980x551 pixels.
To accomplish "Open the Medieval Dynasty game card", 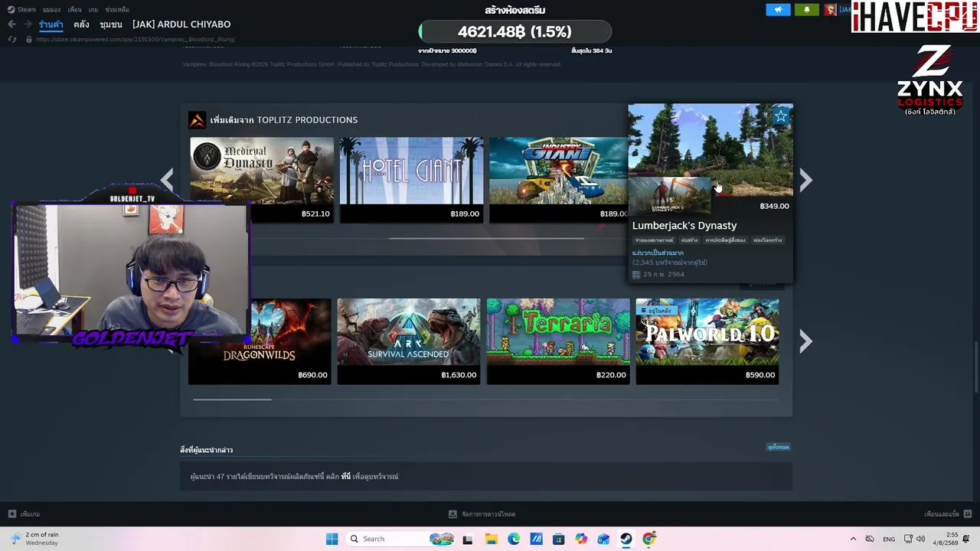I will point(262,181).
